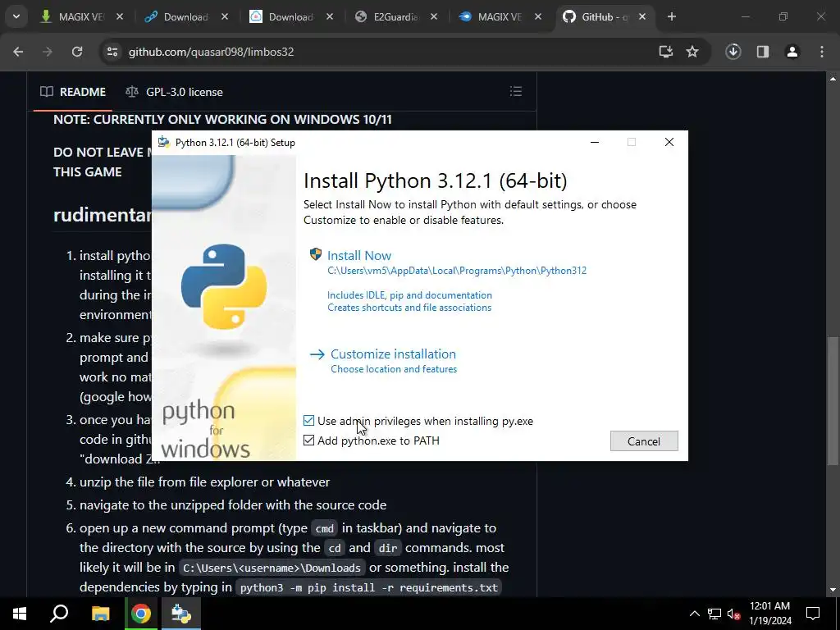This screenshot has height=630, width=840.
Task: Click the forward navigation arrow
Action: 48,52
